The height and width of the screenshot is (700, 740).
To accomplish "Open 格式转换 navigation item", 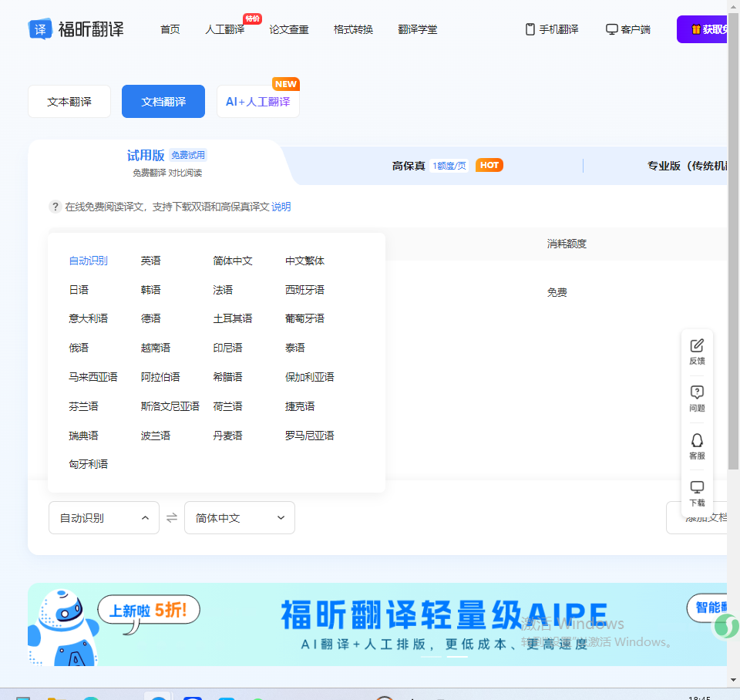I will pos(353,29).
